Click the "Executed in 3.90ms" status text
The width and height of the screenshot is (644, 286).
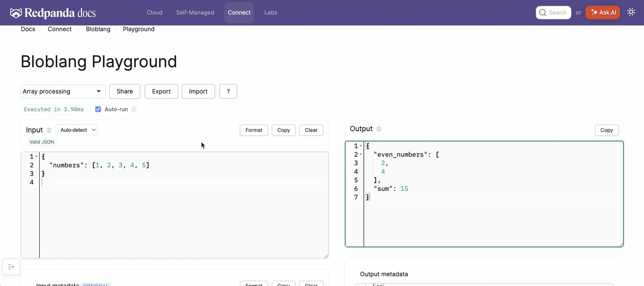point(54,109)
